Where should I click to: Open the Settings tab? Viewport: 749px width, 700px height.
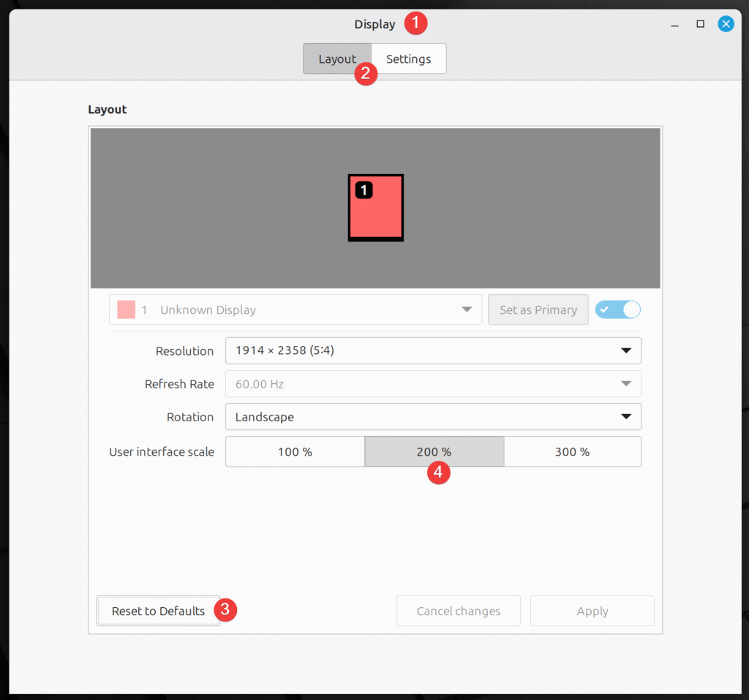pos(408,59)
